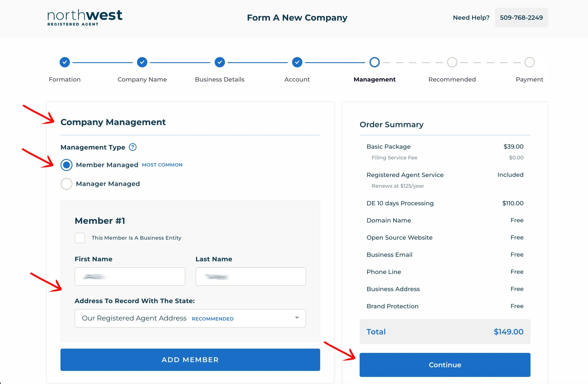Click the Management step label
Viewport: 588px width, 384px height.
[375, 80]
